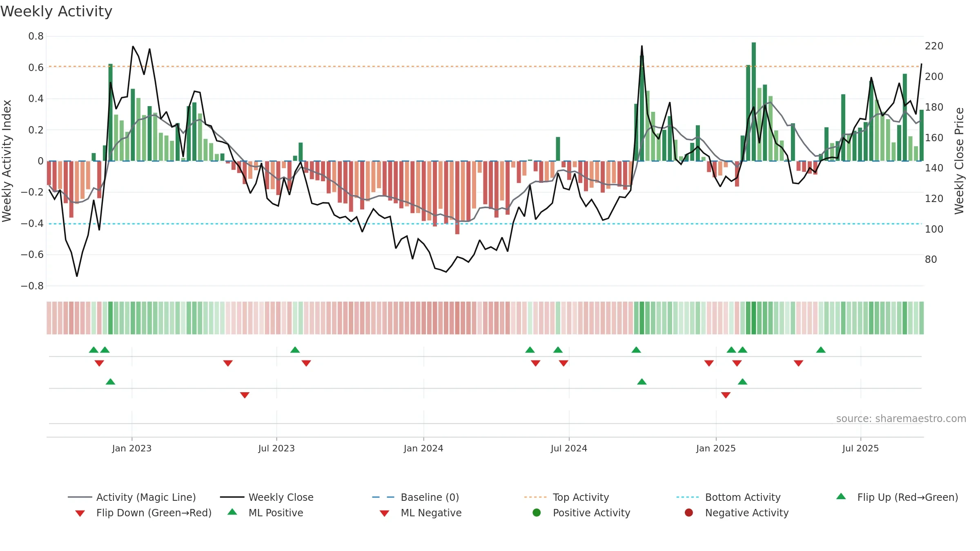980x551 pixels.
Task: Toggle Weekly Close legend entry
Action: coord(267,497)
